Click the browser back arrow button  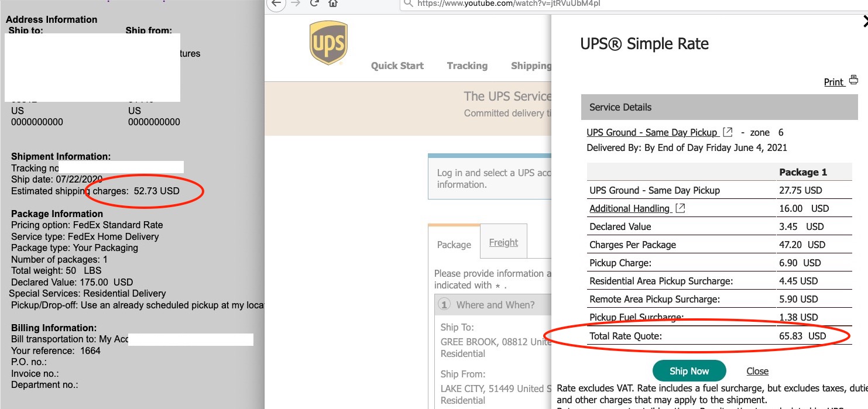(276, 3)
